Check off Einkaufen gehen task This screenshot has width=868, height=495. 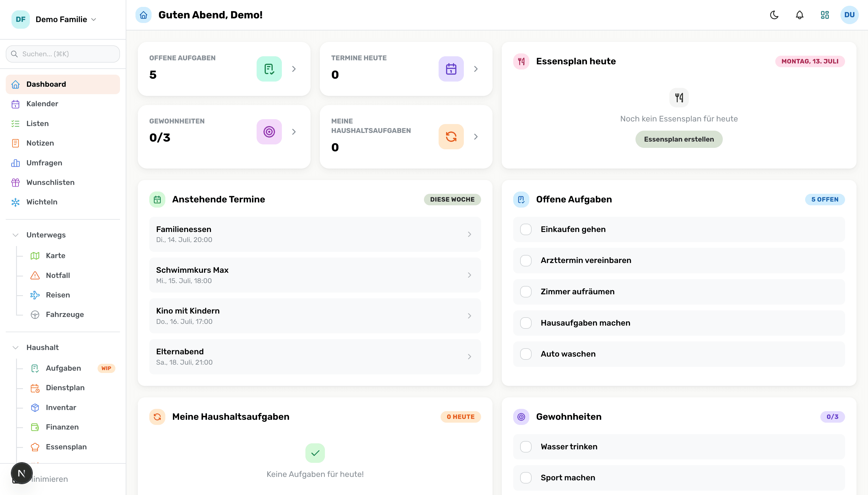(x=526, y=229)
